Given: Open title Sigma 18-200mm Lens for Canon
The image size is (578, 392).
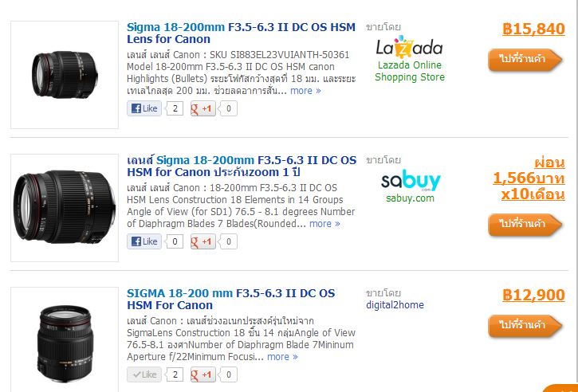Looking at the screenshot, I should coord(241,33).
